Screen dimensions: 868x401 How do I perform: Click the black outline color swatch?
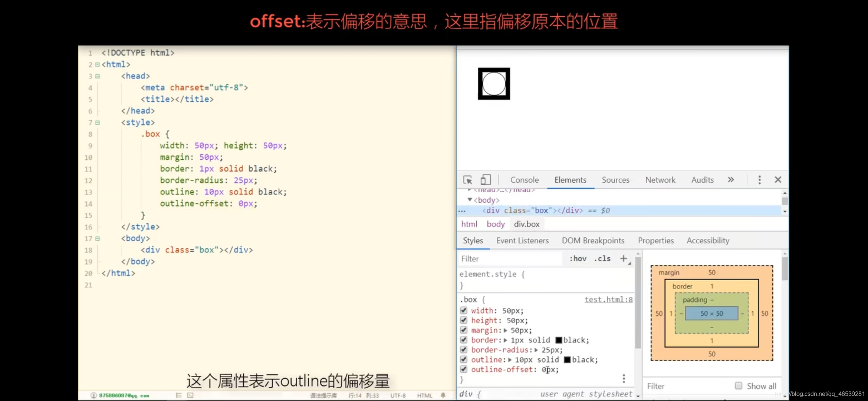567,359
